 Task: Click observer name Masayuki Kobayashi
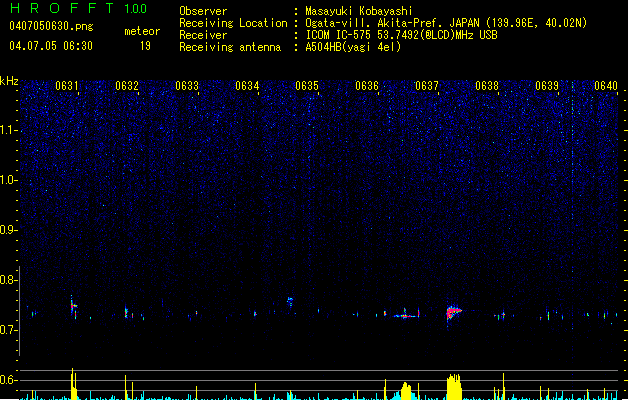click(x=359, y=11)
